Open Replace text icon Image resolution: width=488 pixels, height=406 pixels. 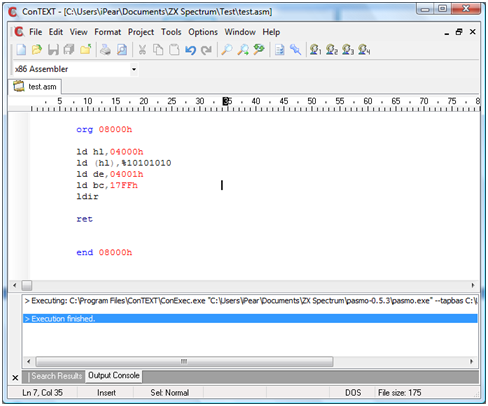click(x=259, y=50)
